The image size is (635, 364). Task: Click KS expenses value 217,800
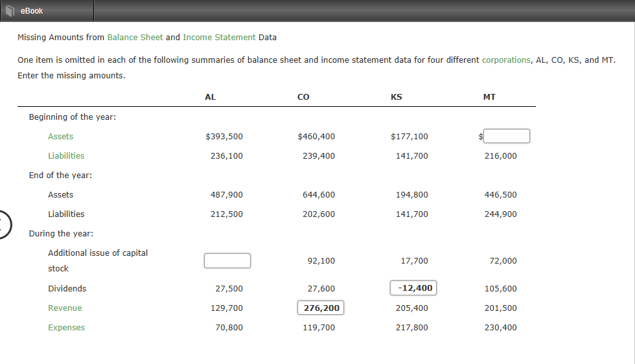click(x=412, y=328)
